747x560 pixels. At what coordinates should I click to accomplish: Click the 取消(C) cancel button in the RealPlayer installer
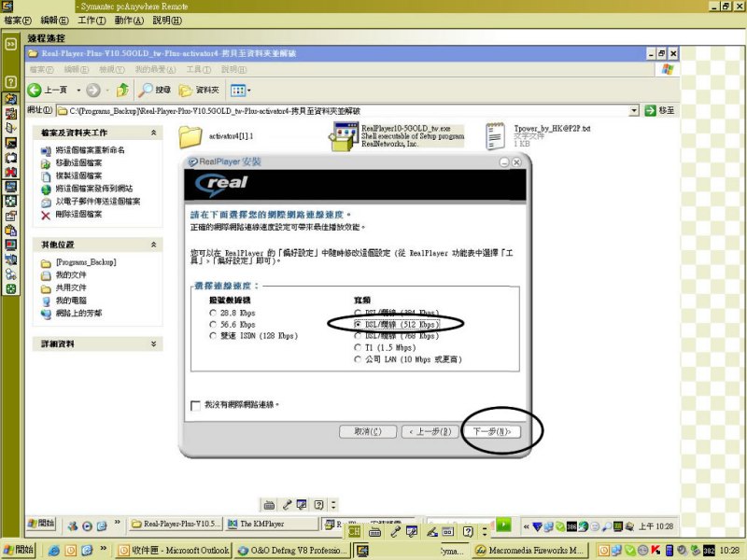[368, 431]
